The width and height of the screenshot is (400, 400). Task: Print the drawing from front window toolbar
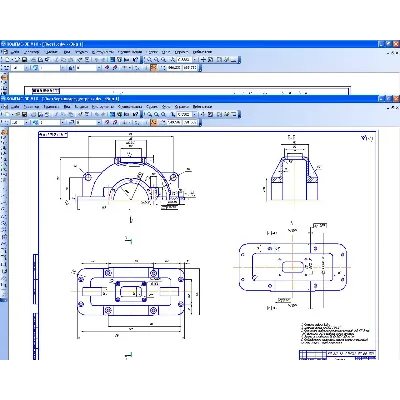click(x=33, y=114)
